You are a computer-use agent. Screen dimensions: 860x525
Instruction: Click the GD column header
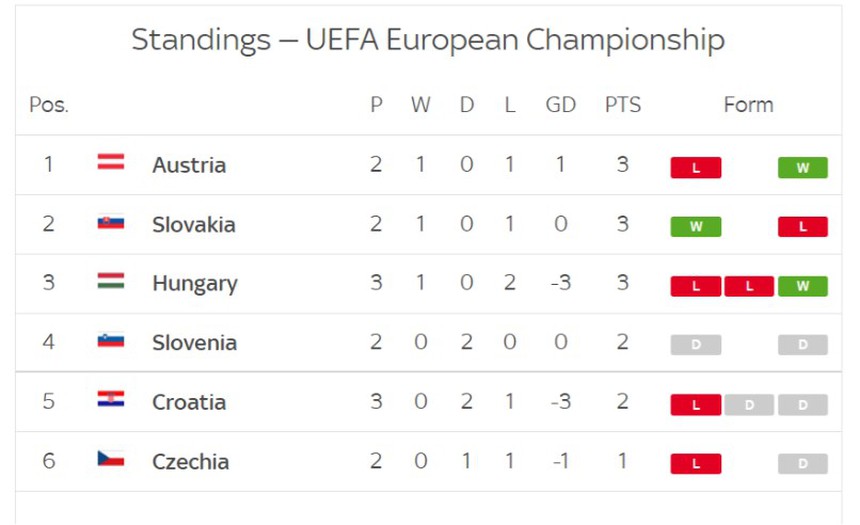[561, 105]
